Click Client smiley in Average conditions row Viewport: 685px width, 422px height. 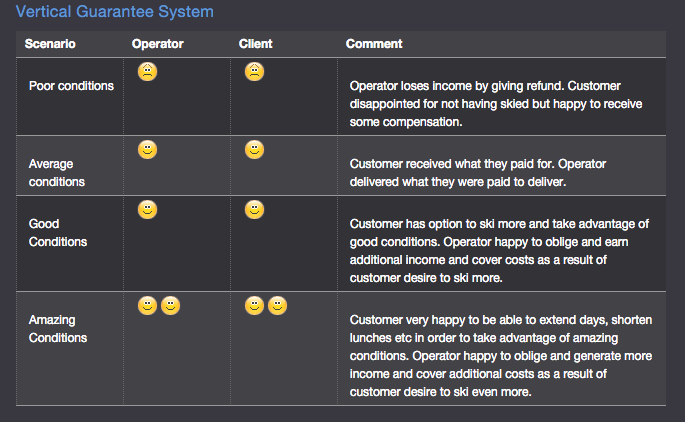[x=255, y=150]
